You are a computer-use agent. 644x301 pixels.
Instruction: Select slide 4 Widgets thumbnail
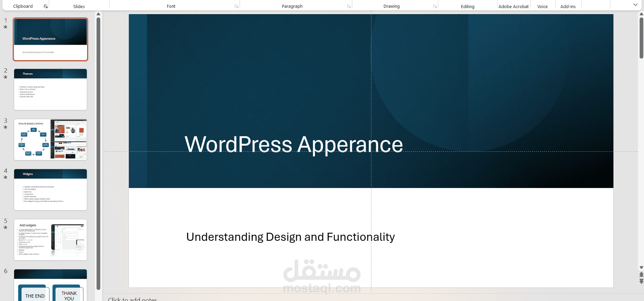[50, 190]
